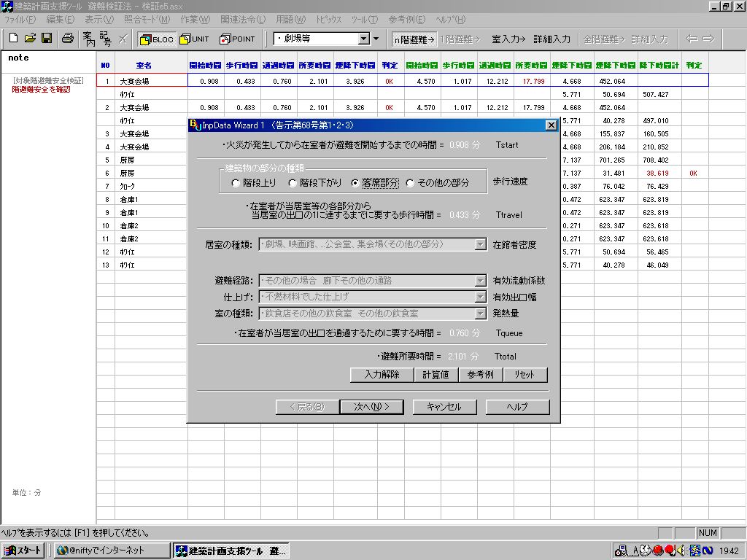The height and width of the screenshot is (560, 747).
Task: Expand the 仕上げ dropdown
Action: coord(480,297)
